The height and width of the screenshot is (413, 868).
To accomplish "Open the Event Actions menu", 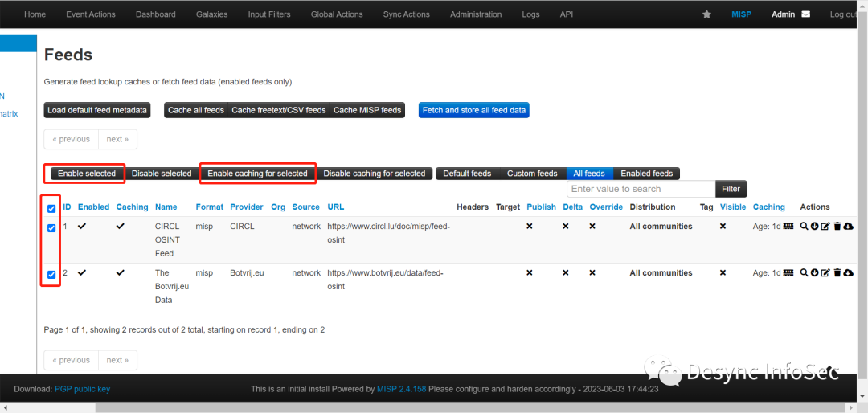I will click(91, 14).
